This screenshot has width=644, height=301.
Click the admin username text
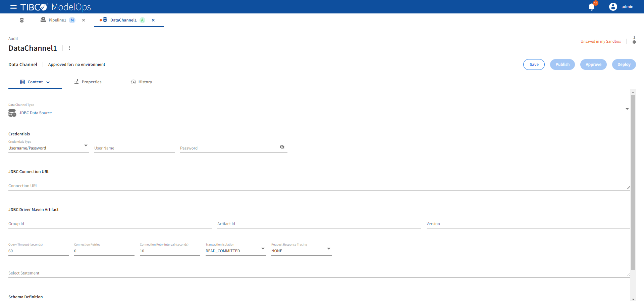(x=627, y=7)
